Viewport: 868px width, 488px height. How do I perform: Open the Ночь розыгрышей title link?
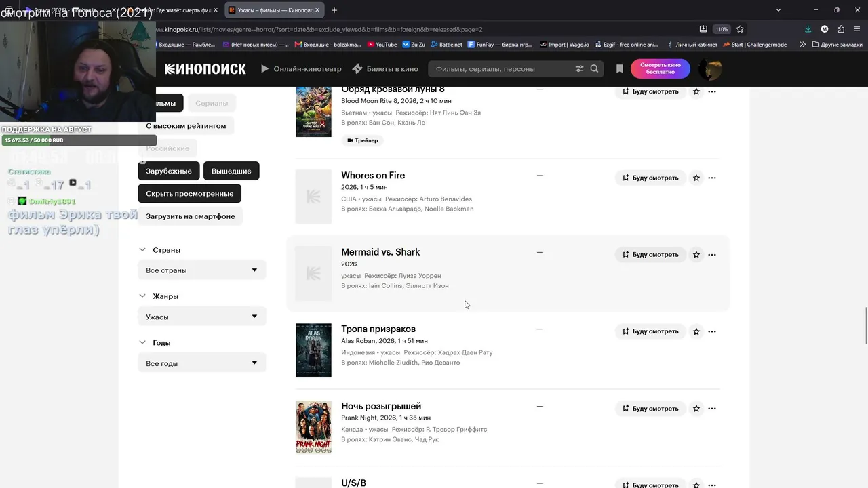point(381,406)
